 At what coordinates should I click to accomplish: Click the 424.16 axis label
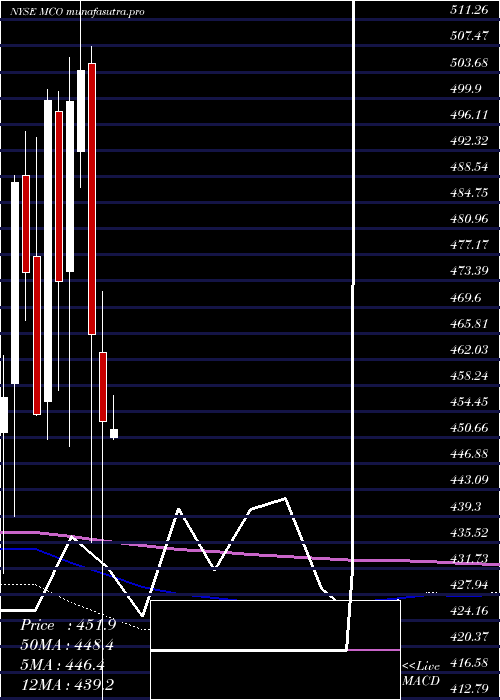[x=469, y=610]
